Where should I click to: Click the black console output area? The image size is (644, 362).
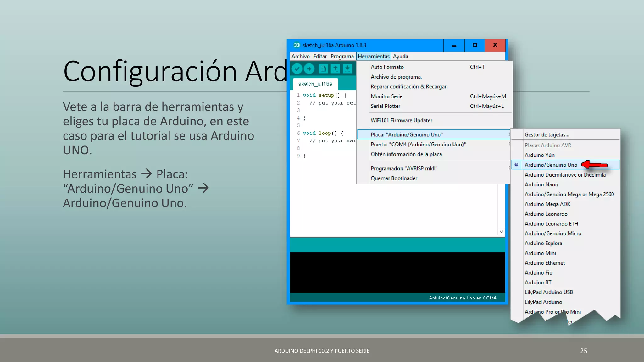coord(397,272)
